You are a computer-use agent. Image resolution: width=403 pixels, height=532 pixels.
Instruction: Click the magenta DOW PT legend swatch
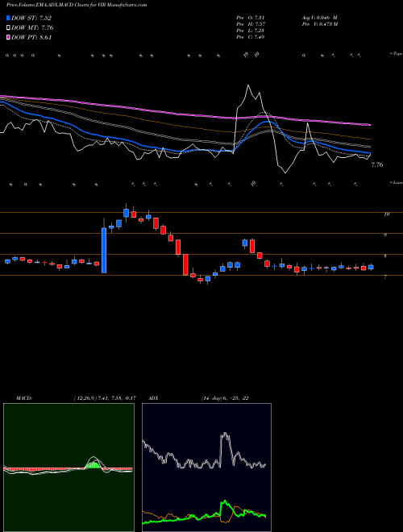click(8, 37)
